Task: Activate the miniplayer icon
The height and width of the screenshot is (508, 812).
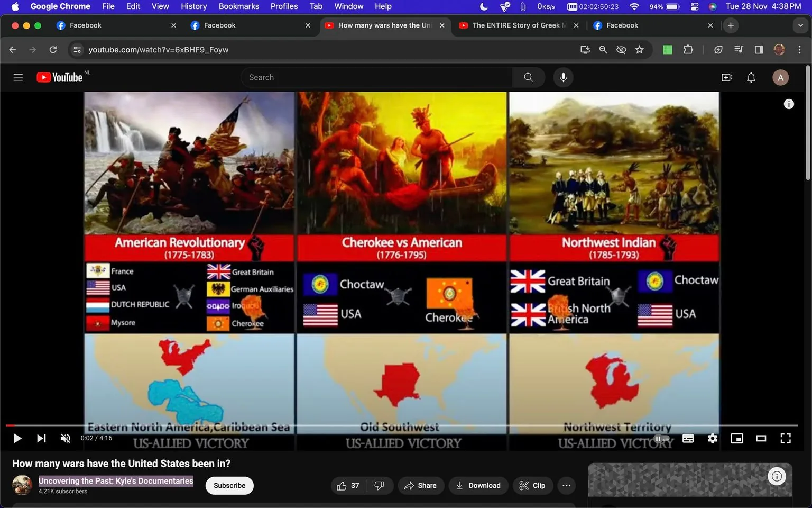Action: [736, 438]
